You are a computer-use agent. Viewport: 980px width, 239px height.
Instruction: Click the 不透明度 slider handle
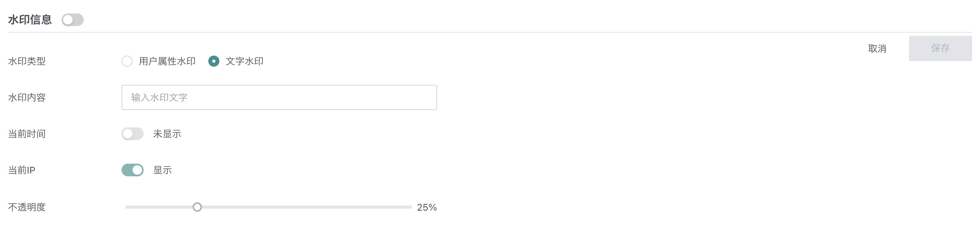(197, 207)
